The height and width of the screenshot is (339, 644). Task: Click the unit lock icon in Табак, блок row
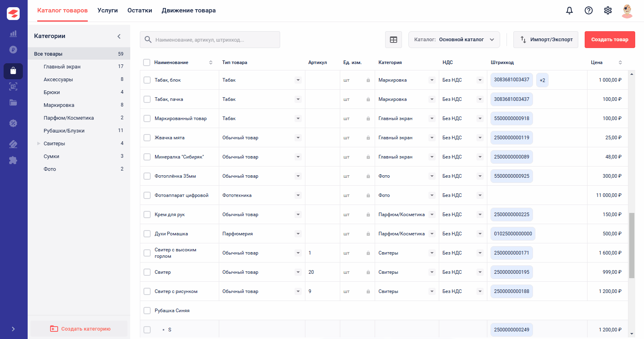[x=368, y=80]
